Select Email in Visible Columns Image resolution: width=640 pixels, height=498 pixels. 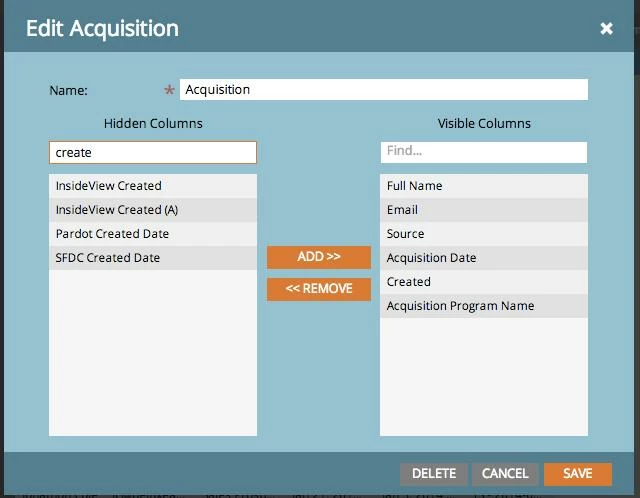(x=484, y=210)
